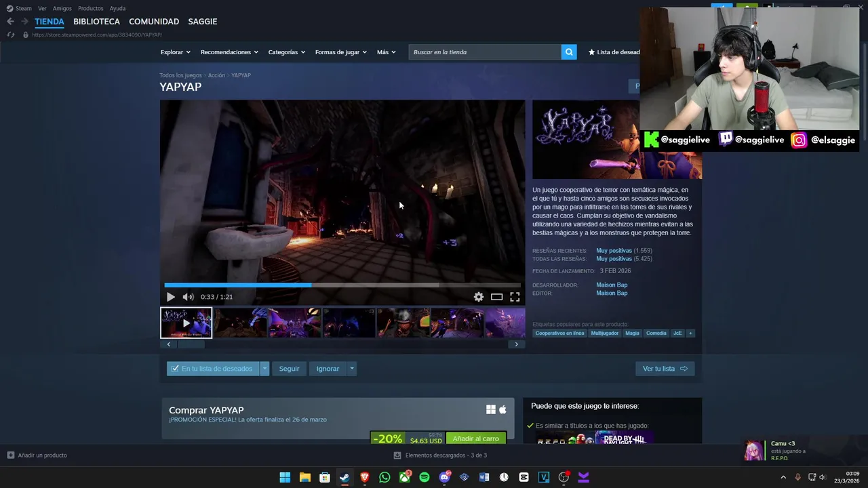
Task: Enter fullscreen video mode
Action: (515, 297)
